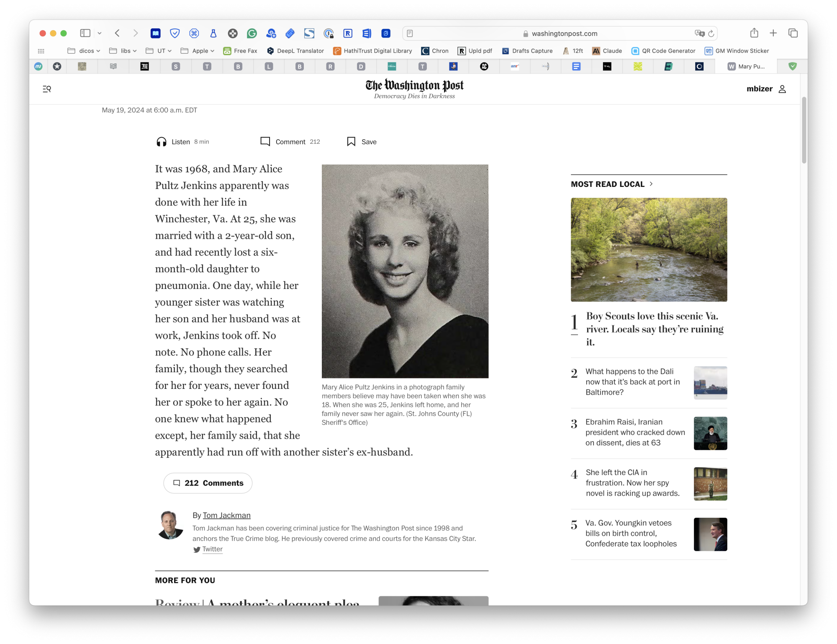Expand the UT bookmarks folder
837x644 pixels.
[x=159, y=51]
